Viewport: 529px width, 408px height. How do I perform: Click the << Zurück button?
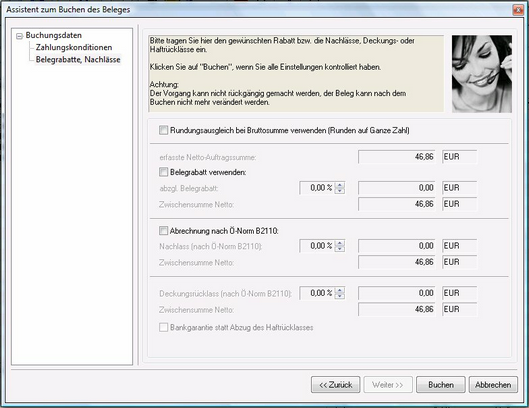(335, 385)
